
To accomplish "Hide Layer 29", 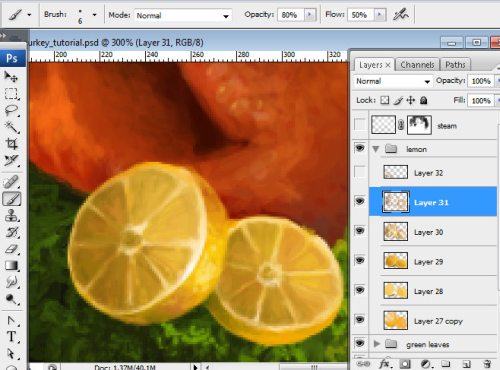I will coord(360,261).
